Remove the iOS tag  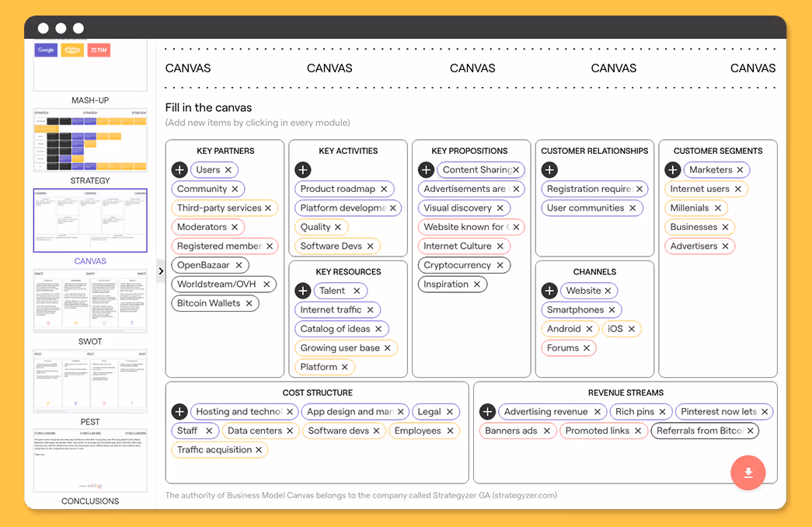coord(632,329)
